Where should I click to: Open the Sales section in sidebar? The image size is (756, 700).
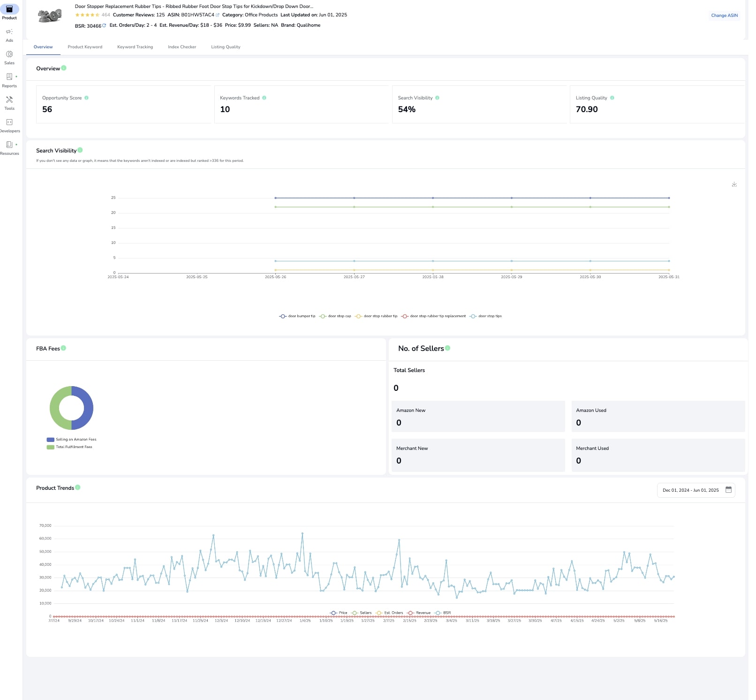pos(9,58)
